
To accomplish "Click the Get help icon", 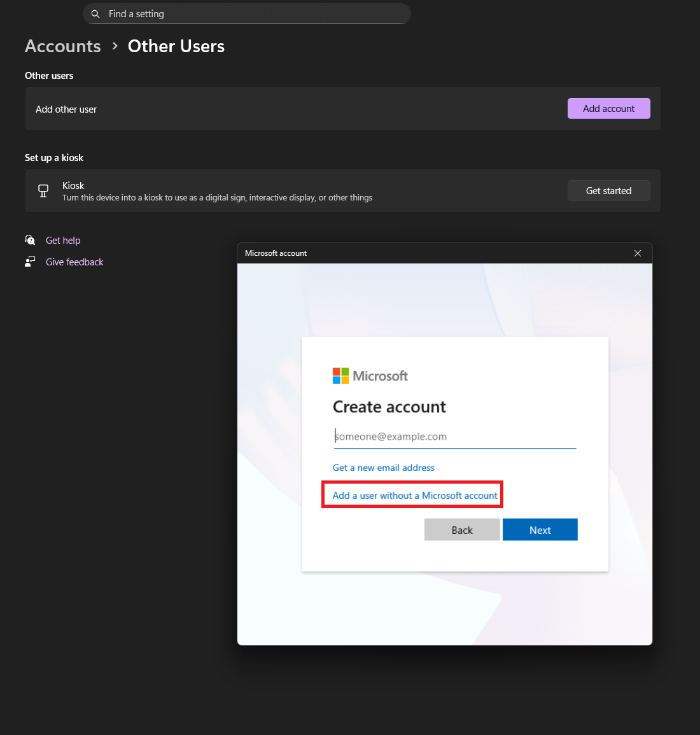I will tap(30, 240).
